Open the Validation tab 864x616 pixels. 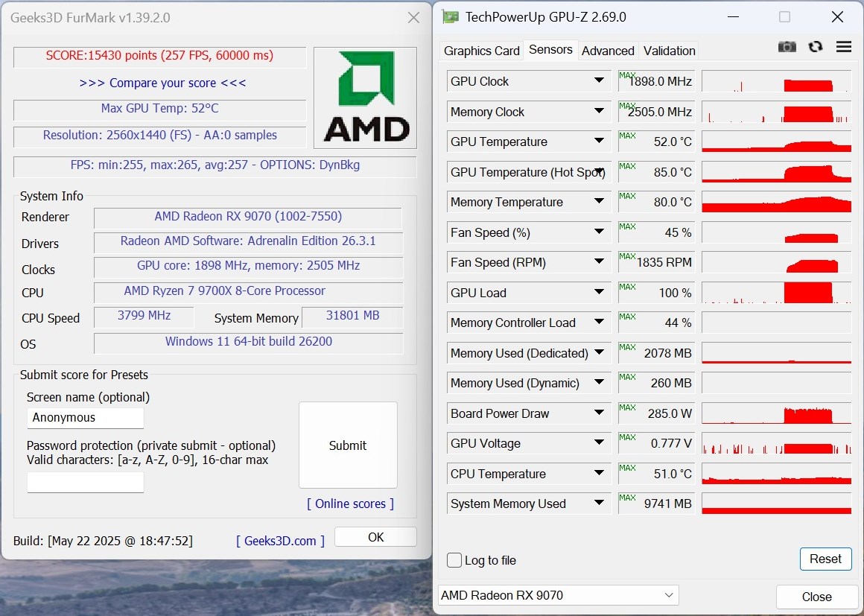click(x=669, y=51)
